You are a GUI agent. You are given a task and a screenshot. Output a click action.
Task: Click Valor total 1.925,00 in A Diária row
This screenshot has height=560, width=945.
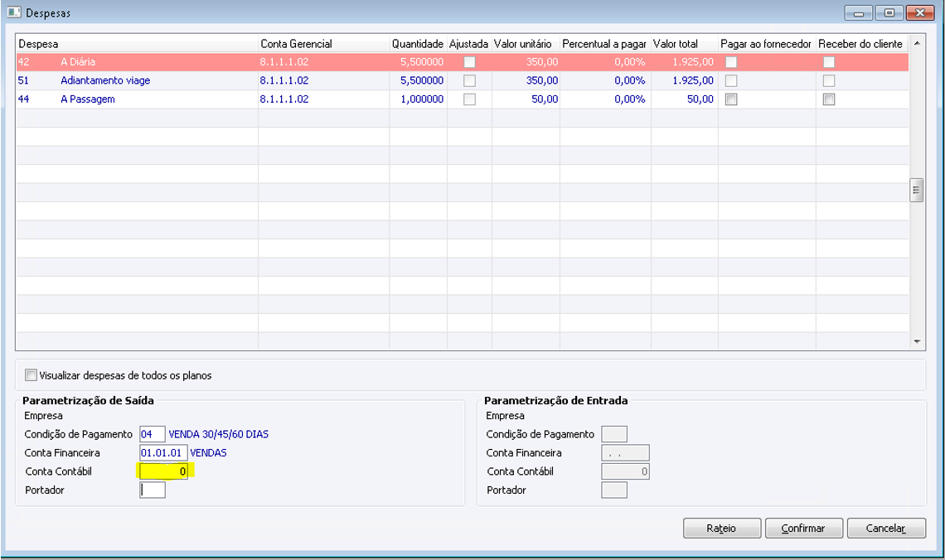693,62
